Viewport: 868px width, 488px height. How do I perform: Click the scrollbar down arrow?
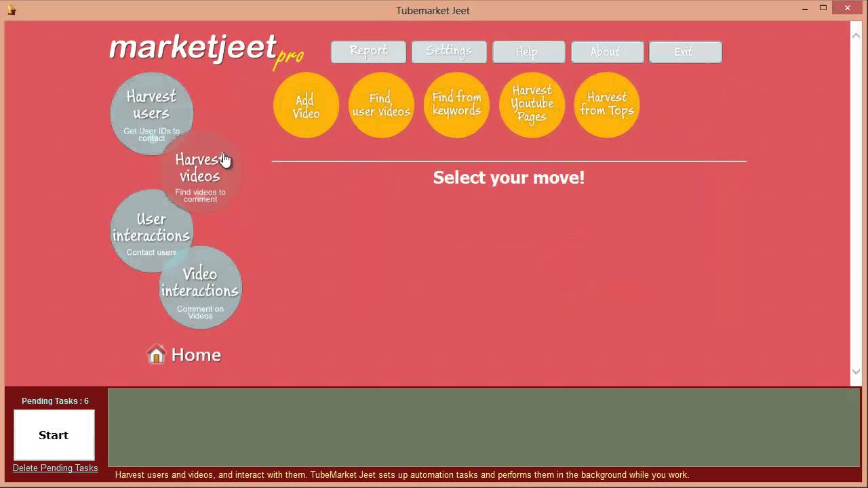(x=856, y=371)
